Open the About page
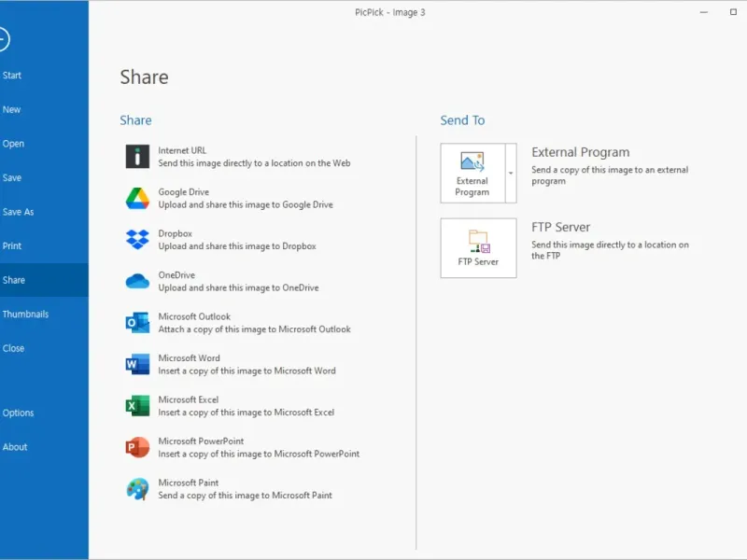Screen dimensions: 747x560 point(15,447)
